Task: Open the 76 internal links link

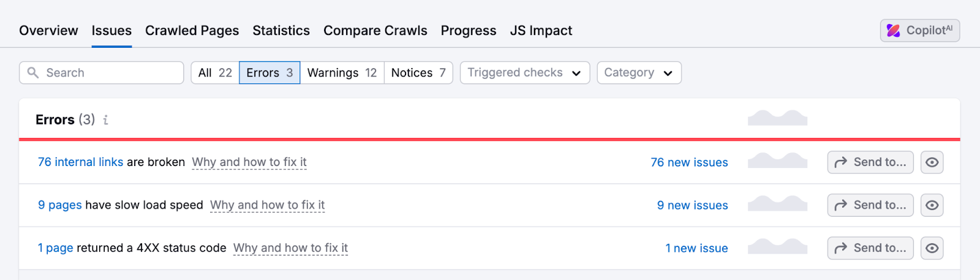Action: click(80, 162)
